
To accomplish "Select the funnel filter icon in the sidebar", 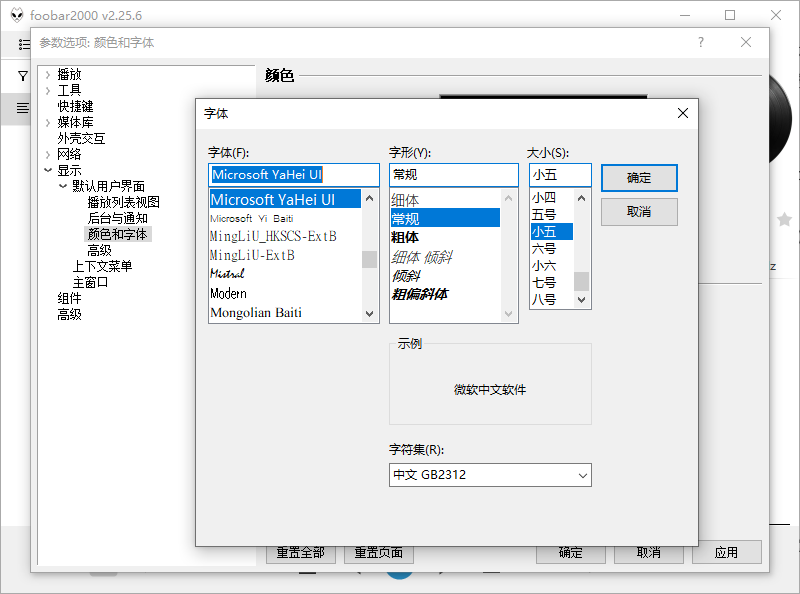I will coord(21,76).
